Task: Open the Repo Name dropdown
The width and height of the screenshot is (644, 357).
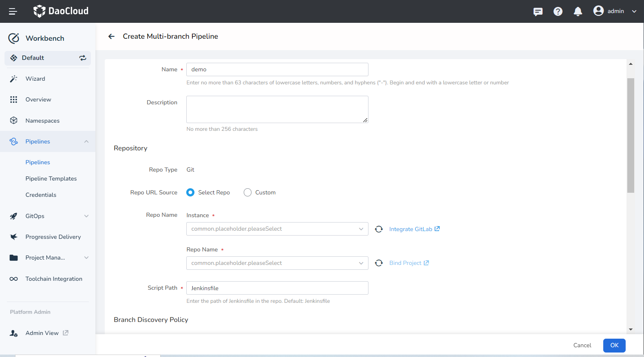Action: pos(277,263)
